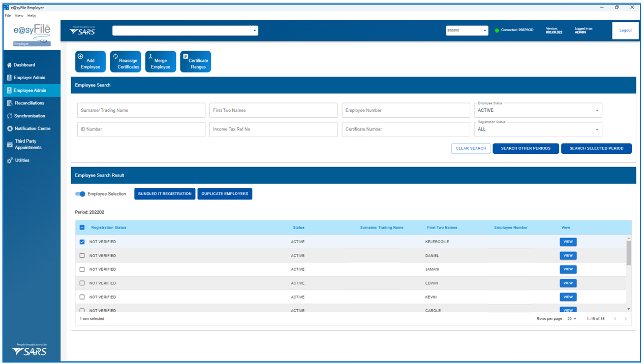Open the 202202 period dropdown
This screenshot has width=644, height=364.
coord(467,30)
